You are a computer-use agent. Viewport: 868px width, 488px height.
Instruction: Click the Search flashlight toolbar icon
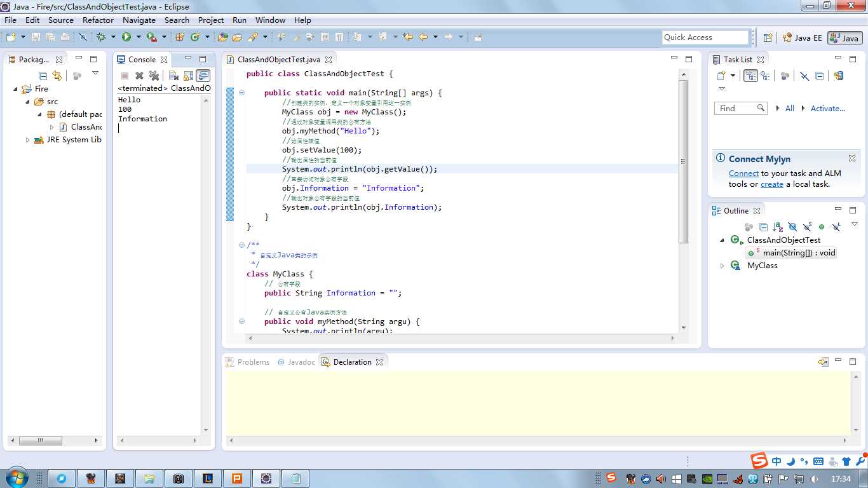(252, 37)
